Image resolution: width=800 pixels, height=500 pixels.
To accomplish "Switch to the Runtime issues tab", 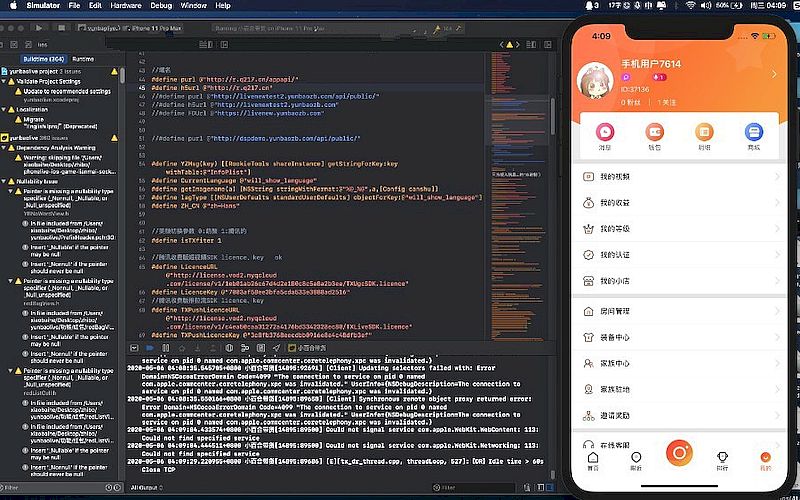I will point(83,59).
